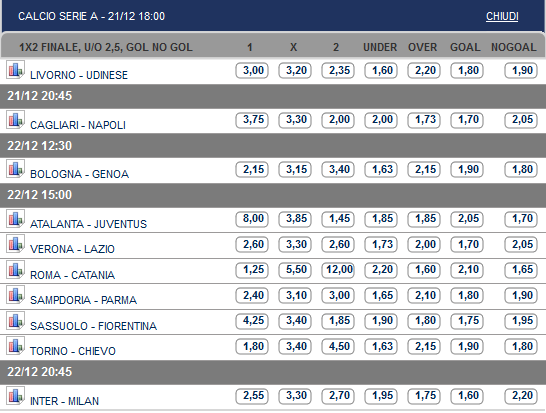The width and height of the screenshot is (546, 413).
Task: Pick NoGoal odds 2,20 for Inter - Milan
Action: pos(521,396)
